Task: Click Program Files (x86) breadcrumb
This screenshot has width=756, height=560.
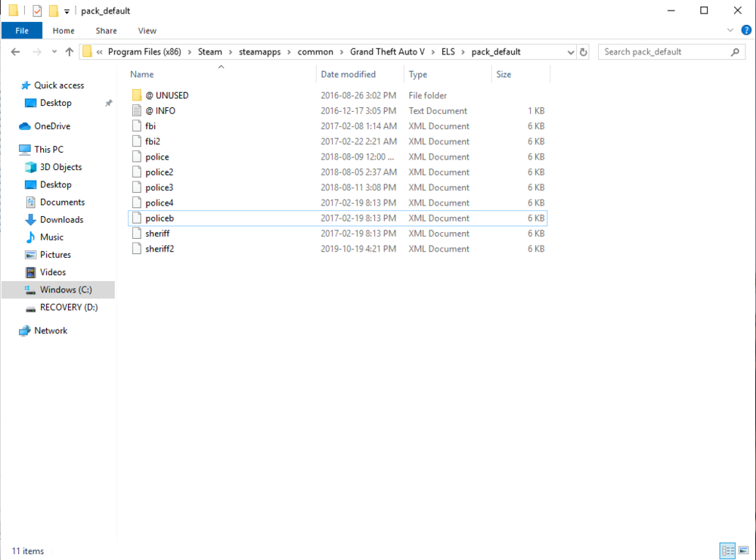Action: point(144,51)
